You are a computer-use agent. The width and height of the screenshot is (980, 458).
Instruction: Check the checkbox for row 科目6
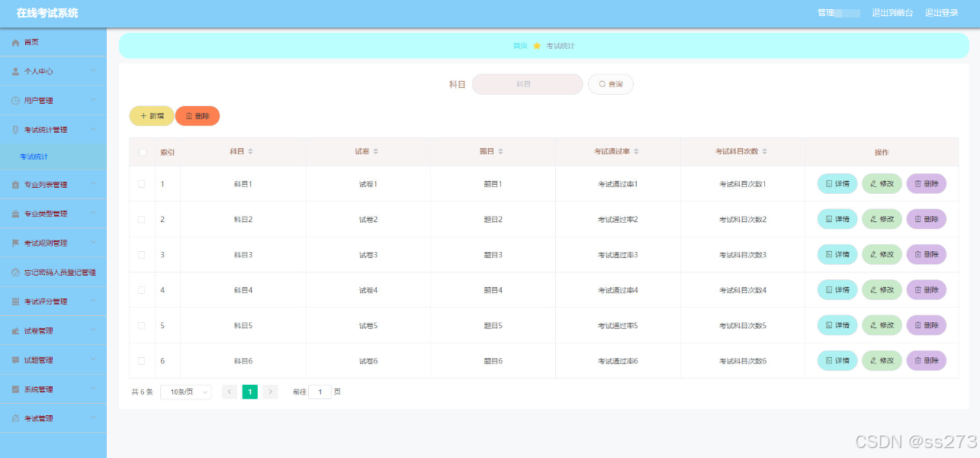[x=141, y=360]
